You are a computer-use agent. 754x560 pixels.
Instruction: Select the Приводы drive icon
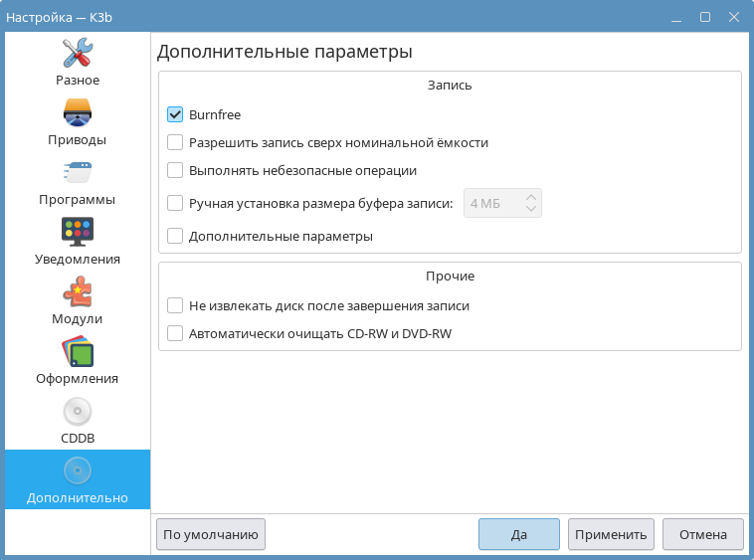pyautogui.click(x=77, y=112)
